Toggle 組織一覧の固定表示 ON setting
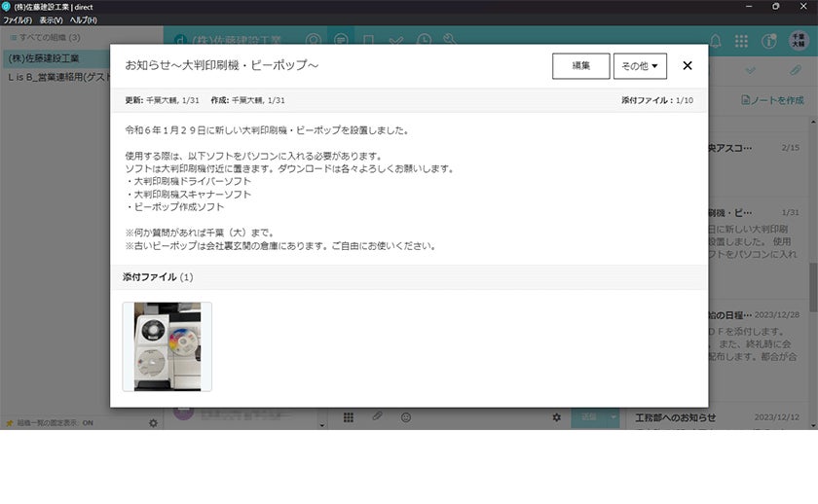This screenshot has width=818, height=504. [x=55, y=423]
